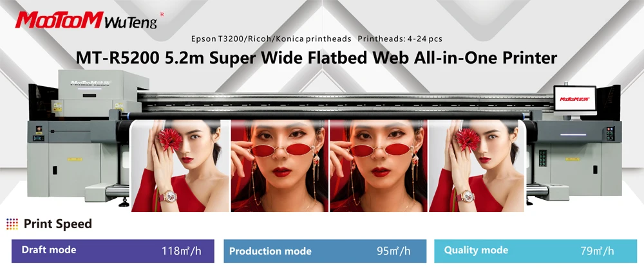644x270 pixels.
Task: Click the MT-R5200 printer headline
Action: click(x=316, y=58)
